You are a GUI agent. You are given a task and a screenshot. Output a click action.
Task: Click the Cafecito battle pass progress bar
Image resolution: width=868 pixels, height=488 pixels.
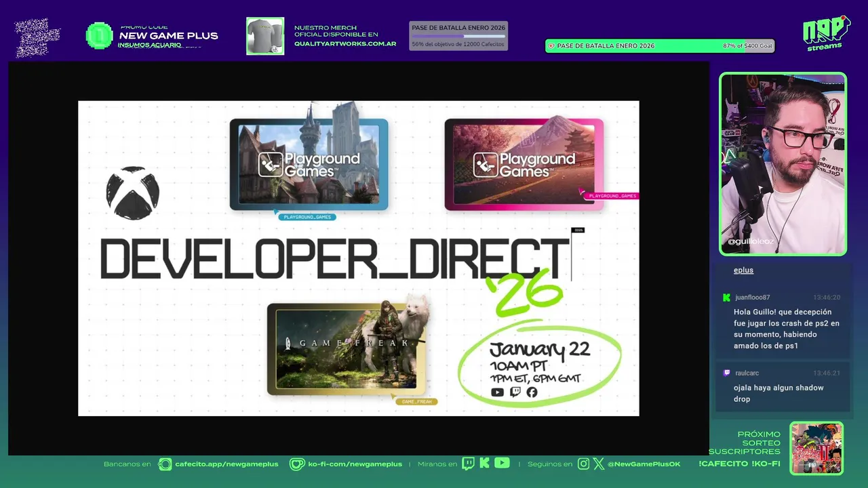(458, 36)
